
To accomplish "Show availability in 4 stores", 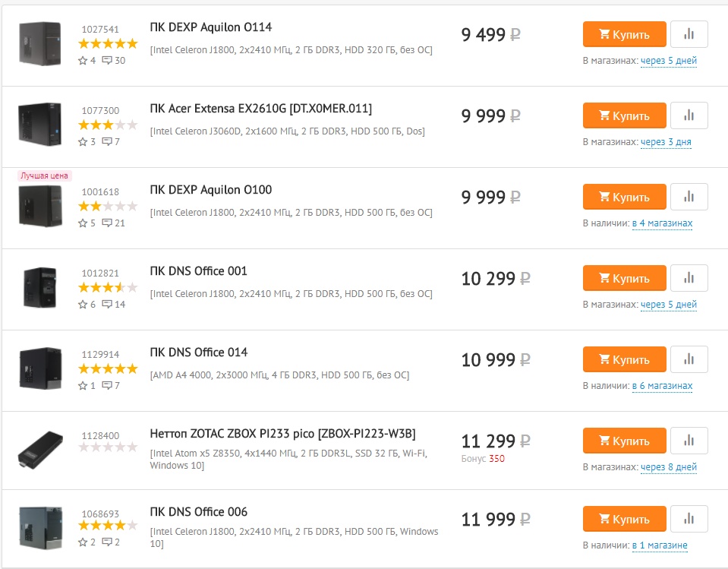I will click(662, 223).
